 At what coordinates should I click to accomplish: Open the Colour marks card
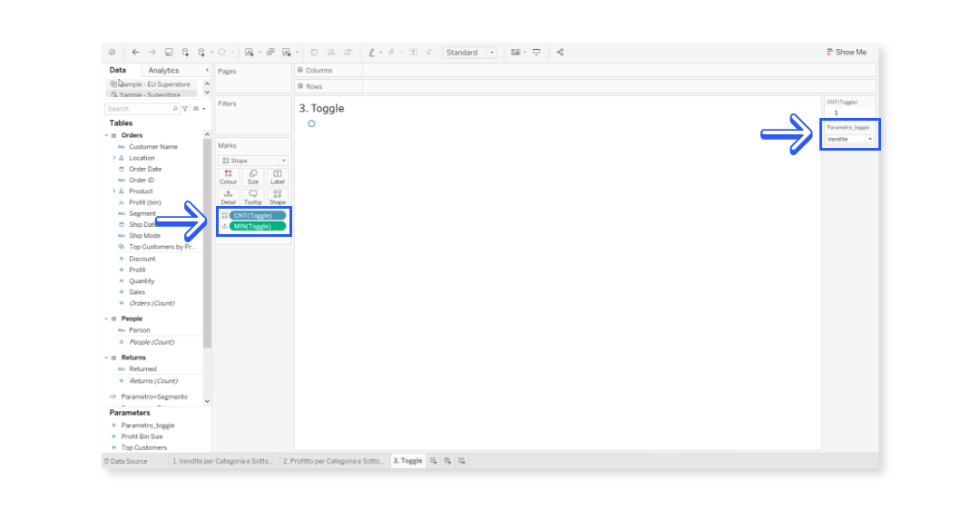[x=228, y=176]
